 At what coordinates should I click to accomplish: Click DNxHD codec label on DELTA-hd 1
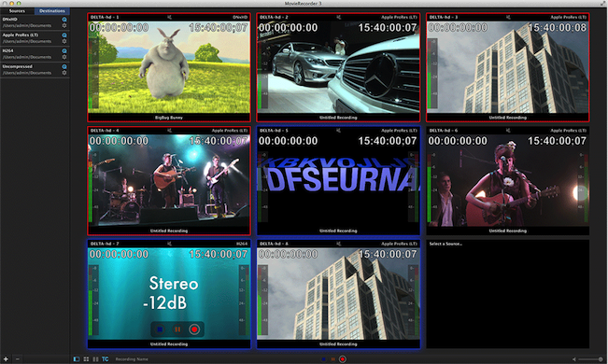240,18
